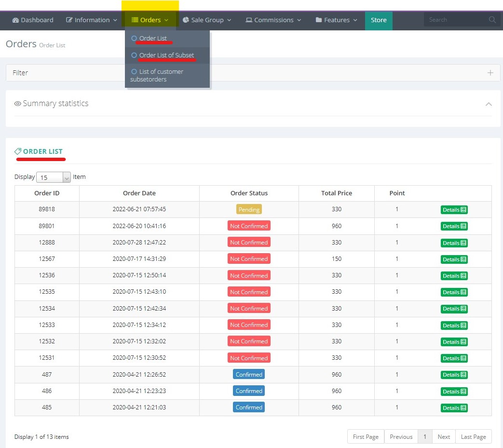Open Details for order 12567
Viewport: 503px width, 448px height.
454,259
